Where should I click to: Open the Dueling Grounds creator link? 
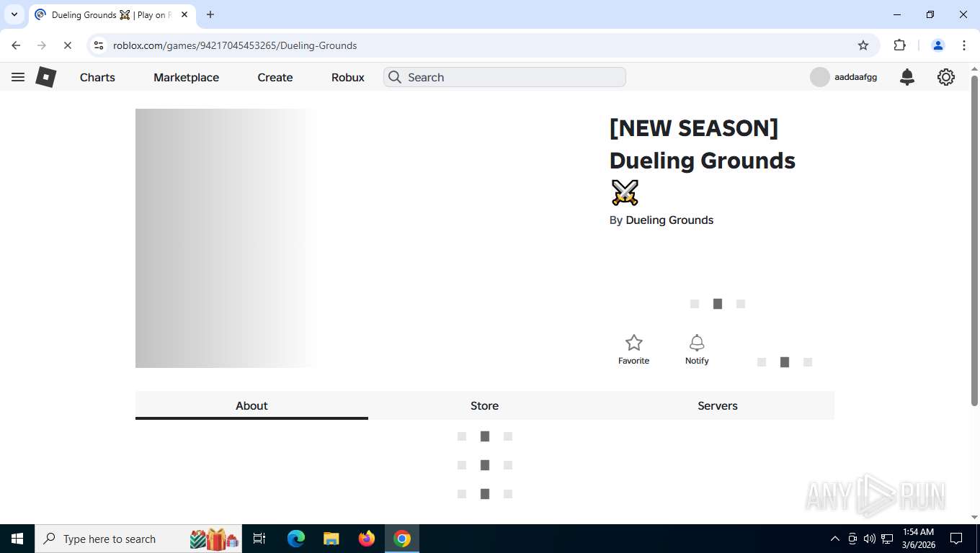click(x=669, y=220)
